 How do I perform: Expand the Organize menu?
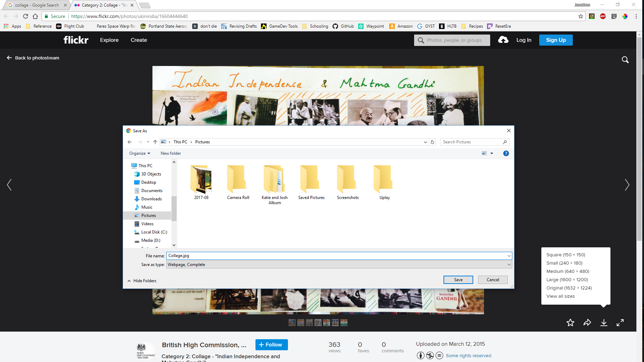(139, 153)
